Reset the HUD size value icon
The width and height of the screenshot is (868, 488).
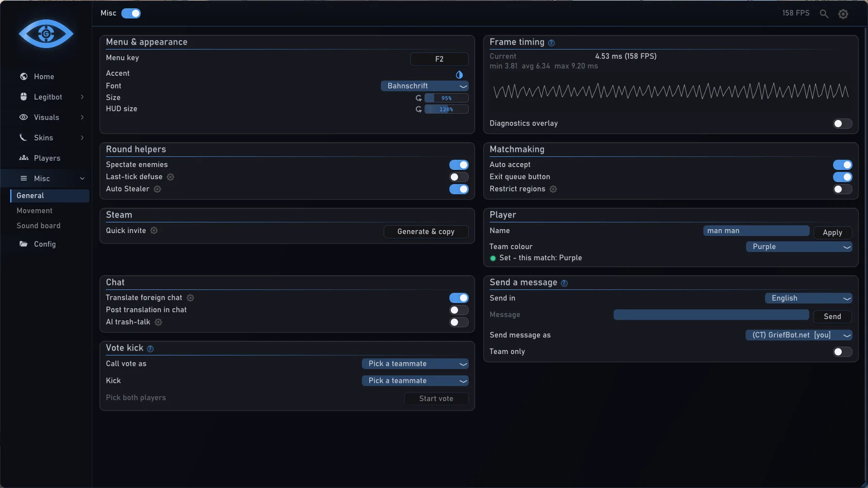click(419, 109)
